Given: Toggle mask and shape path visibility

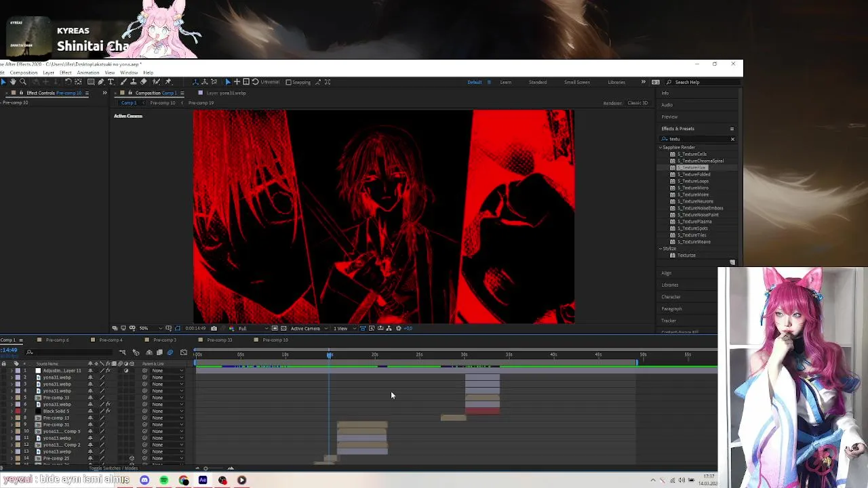Looking at the screenshot, I should [x=178, y=329].
